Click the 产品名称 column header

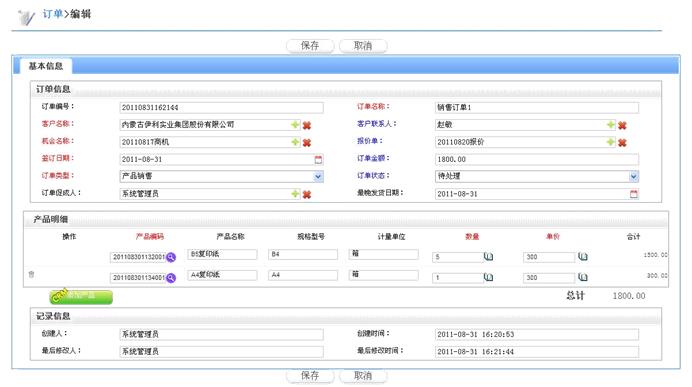pyautogui.click(x=230, y=237)
